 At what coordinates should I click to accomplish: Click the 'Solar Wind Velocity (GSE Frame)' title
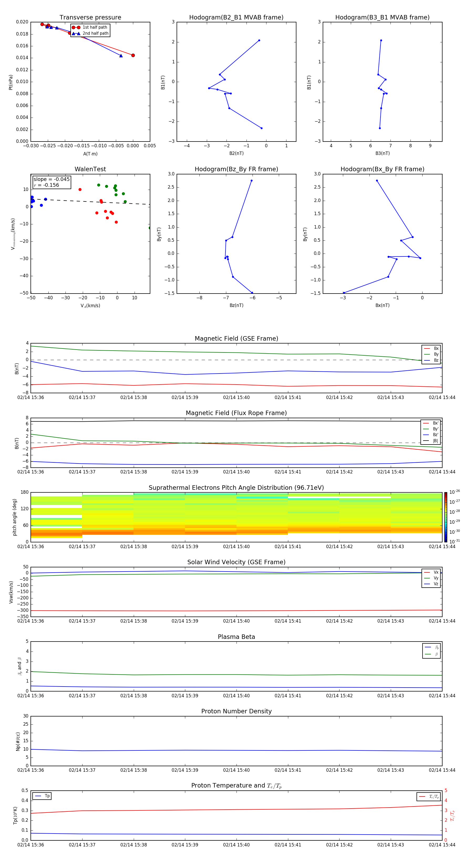[x=236, y=562]
